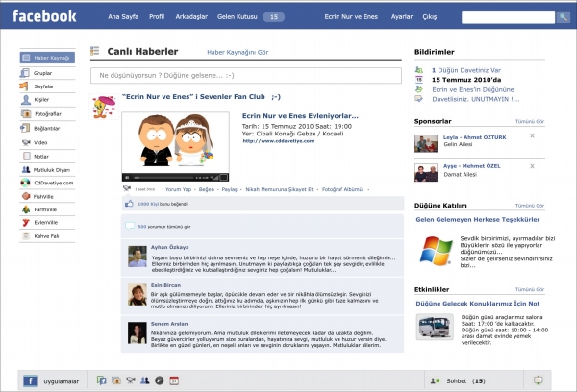Open Gelen Kutusu in the top navigation
This screenshot has width=577, height=392.
tap(239, 17)
